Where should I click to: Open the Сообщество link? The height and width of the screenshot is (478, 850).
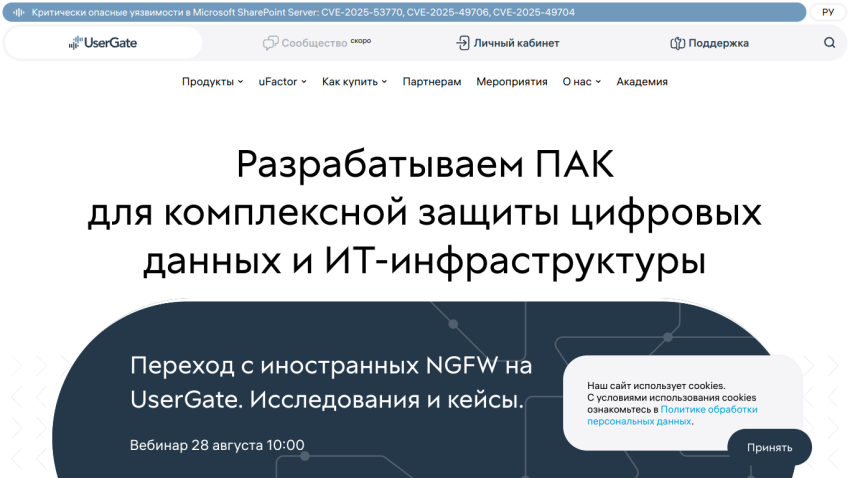(x=314, y=43)
